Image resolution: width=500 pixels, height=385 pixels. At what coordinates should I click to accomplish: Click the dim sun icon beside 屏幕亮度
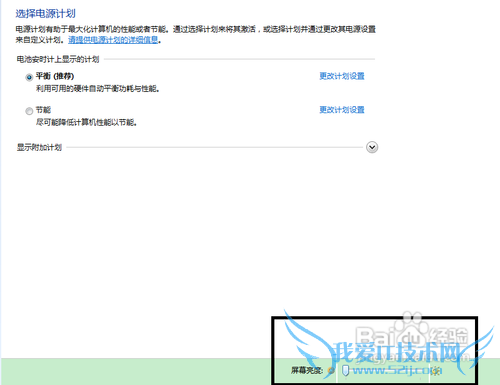[331, 370]
